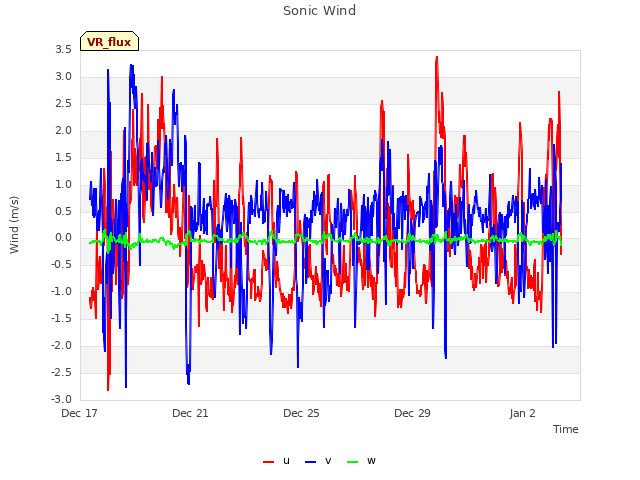Click the red u legend color marker
The width and height of the screenshot is (640, 480).
point(269,462)
